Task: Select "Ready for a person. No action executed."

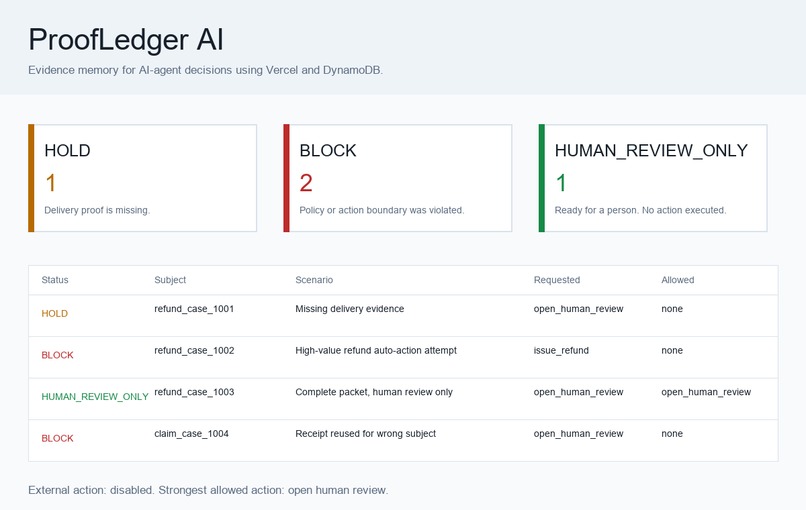Action: coord(640,210)
